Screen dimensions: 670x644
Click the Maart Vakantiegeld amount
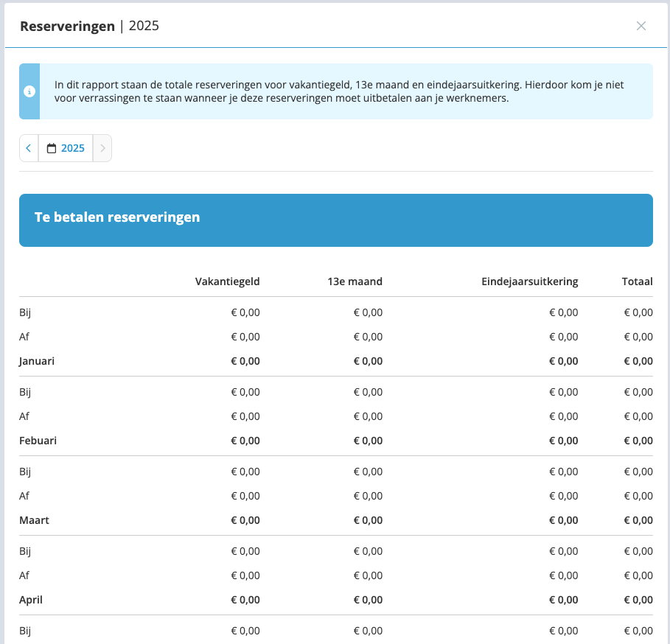pos(245,520)
